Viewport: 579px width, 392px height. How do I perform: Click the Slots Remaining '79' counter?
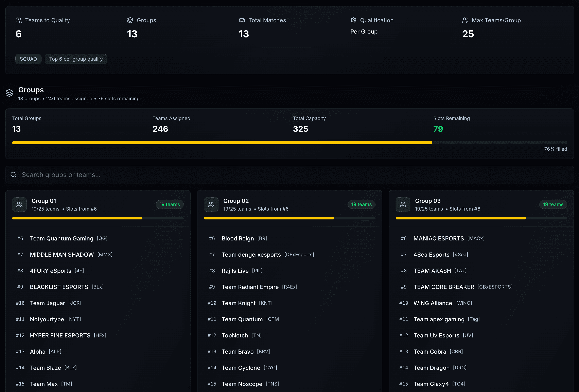438,129
